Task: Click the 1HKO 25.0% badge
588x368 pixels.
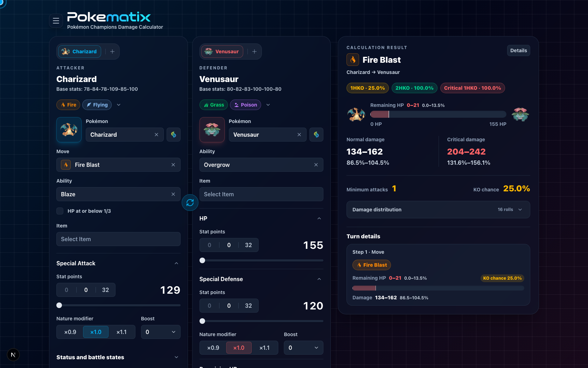Action: coord(367,88)
